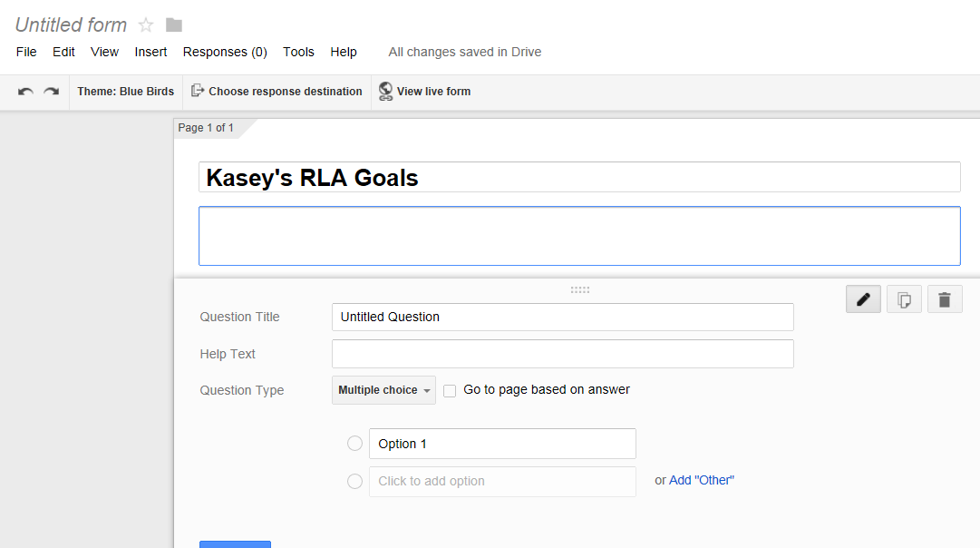Image resolution: width=980 pixels, height=548 pixels.
Task: Open the Choose response destination dialog
Action: 277,91
